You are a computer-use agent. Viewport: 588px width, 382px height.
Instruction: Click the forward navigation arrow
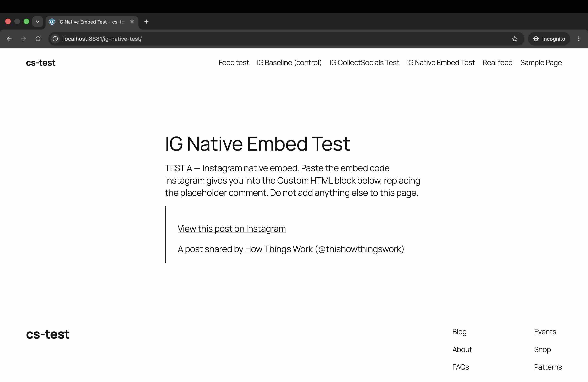[x=23, y=39]
